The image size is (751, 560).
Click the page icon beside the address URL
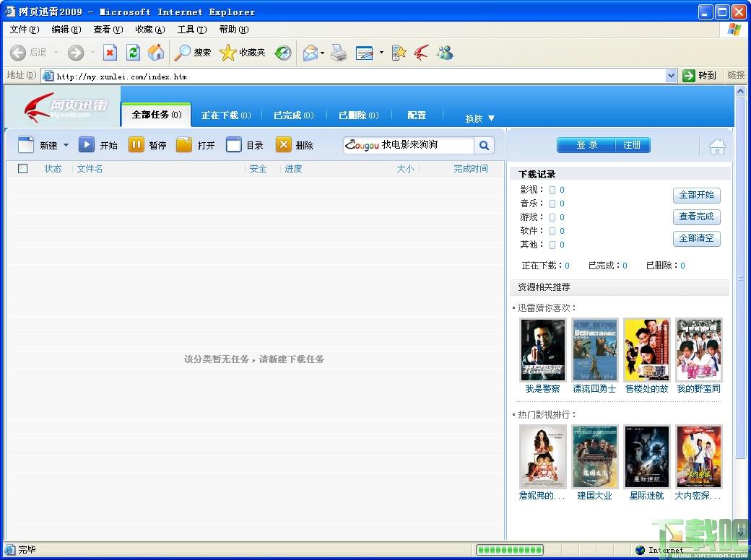click(x=48, y=76)
